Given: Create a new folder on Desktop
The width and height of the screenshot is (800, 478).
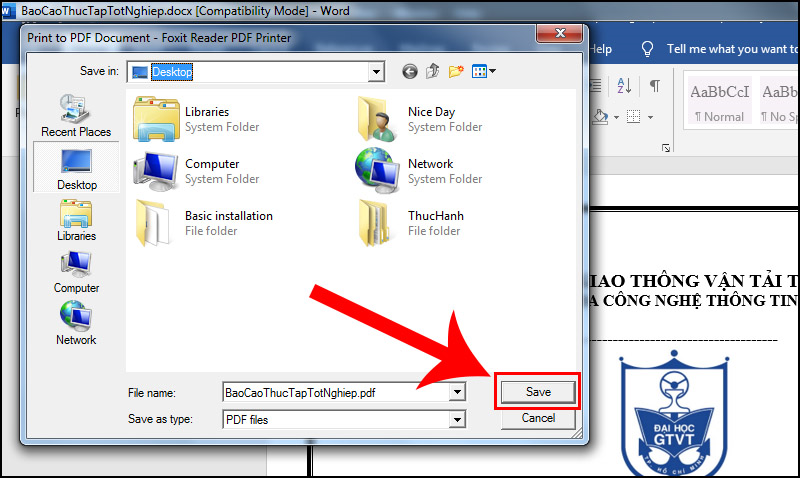Looking at the screenshot, I should pyautogui.click(x=456, y=72).
